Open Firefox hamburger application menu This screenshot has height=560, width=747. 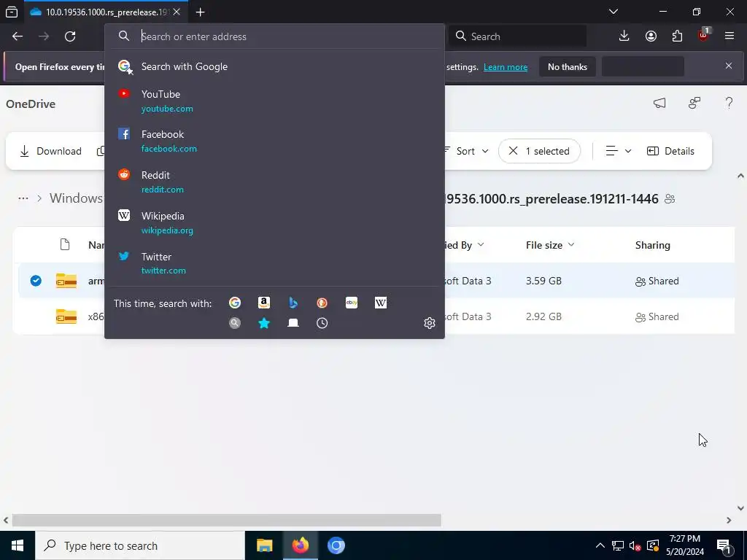[729, 36]
